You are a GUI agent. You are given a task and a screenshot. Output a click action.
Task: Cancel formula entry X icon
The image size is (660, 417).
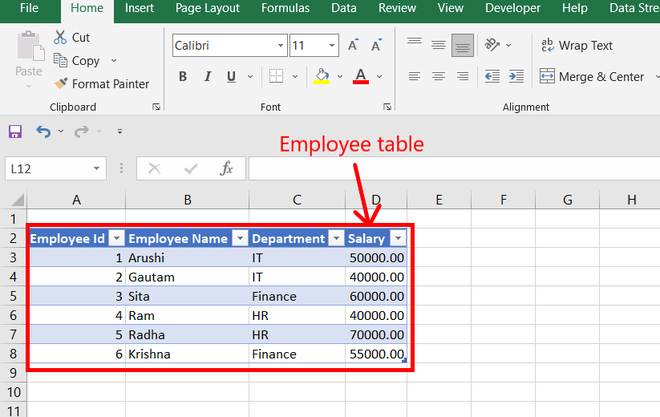click(154, 169)
